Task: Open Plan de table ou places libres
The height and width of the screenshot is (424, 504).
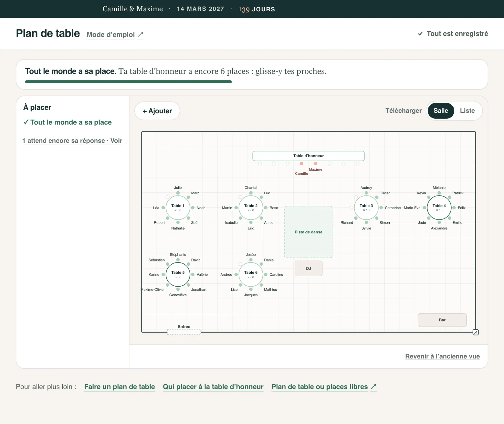Action: click(324, 387)
